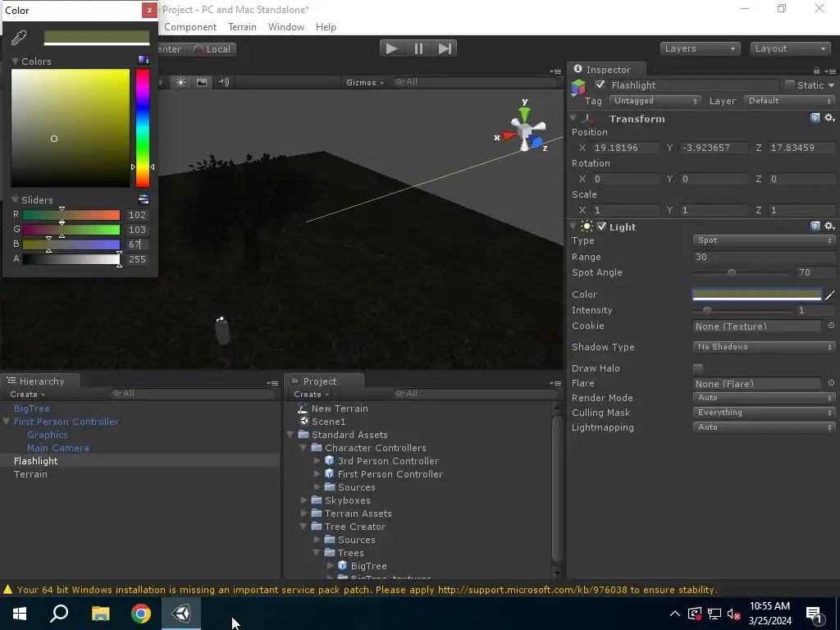Open Light Type dropdown showing Spot
This screenshot has width=840, height=630.
tap(764, 240)
